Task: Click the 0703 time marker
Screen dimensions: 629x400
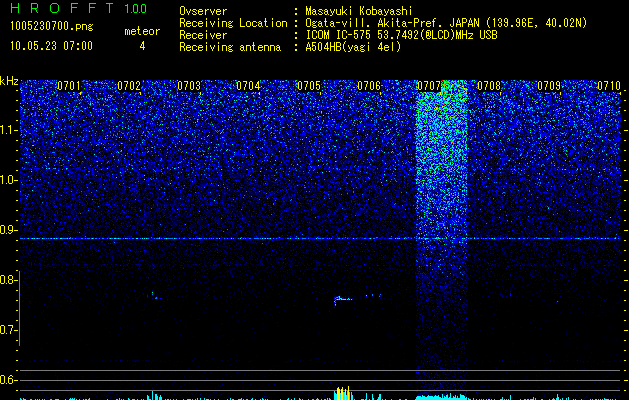Action: [189, 86]
